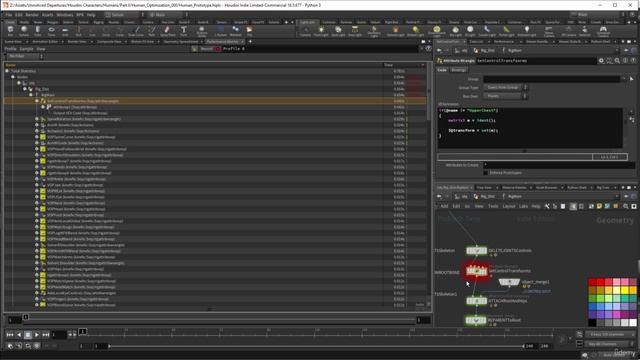Select the Draw Curve shelf tool
This screenshot has height=360, width=640.
click(x=136, y=31)
